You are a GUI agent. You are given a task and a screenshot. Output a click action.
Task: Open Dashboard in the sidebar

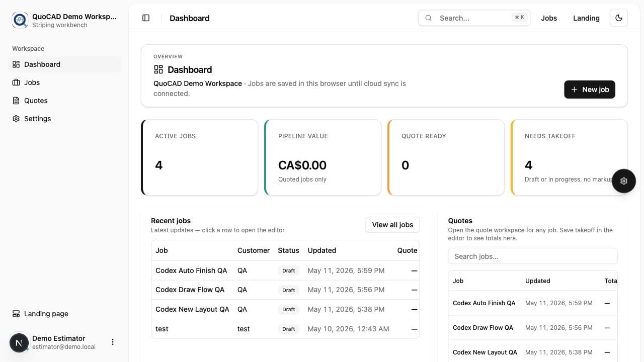coord(65,64)
